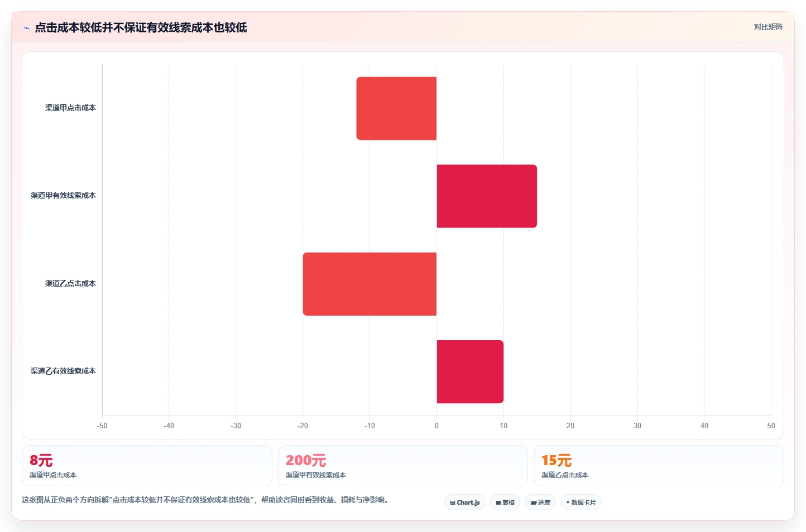Click the x-axis tick label -50
Screen dimensions: 806x532
[102, 425]
